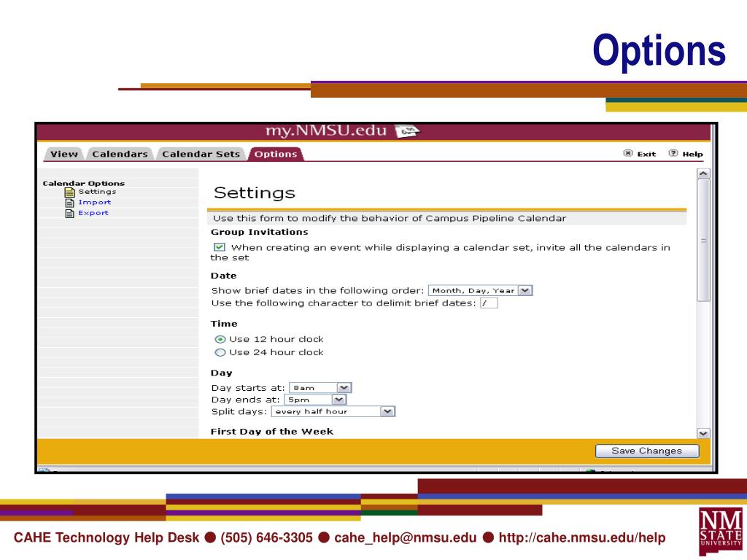Click the scrollbar down arrow
This screenshot has height=560, width=747.
[x=703, y=434]
